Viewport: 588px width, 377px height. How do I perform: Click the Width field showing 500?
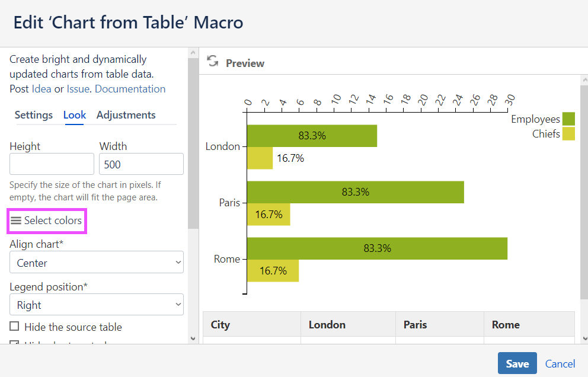tap(141, 164)
